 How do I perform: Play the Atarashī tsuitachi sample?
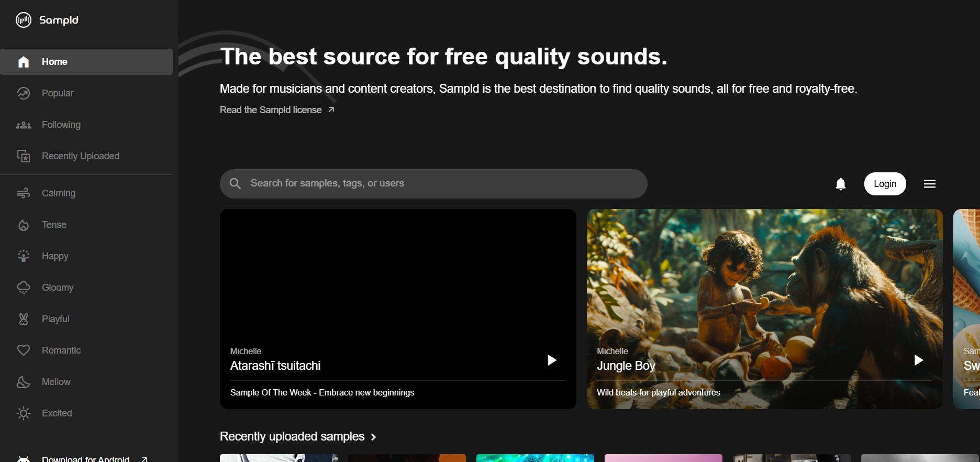pos(551,360)
